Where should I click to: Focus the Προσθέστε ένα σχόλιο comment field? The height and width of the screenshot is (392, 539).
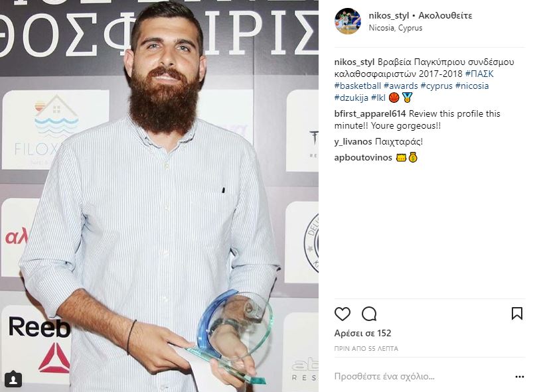click(x=422, y=377)
